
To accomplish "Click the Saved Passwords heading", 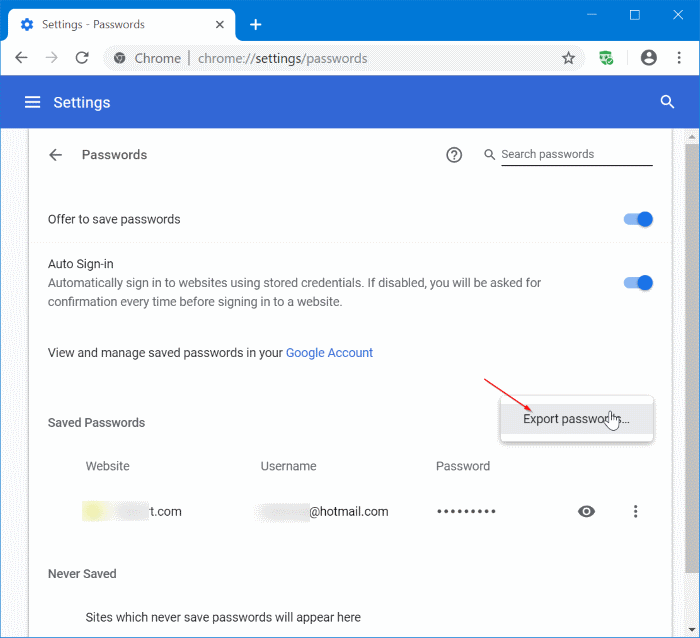I will (x=96, y=423).
